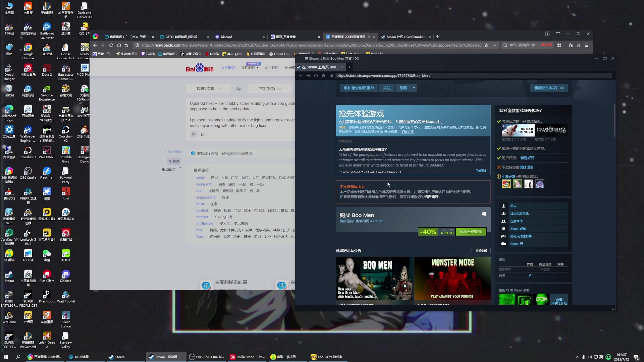Open Phasmophobia similar game thumbnail

[551, 130]
